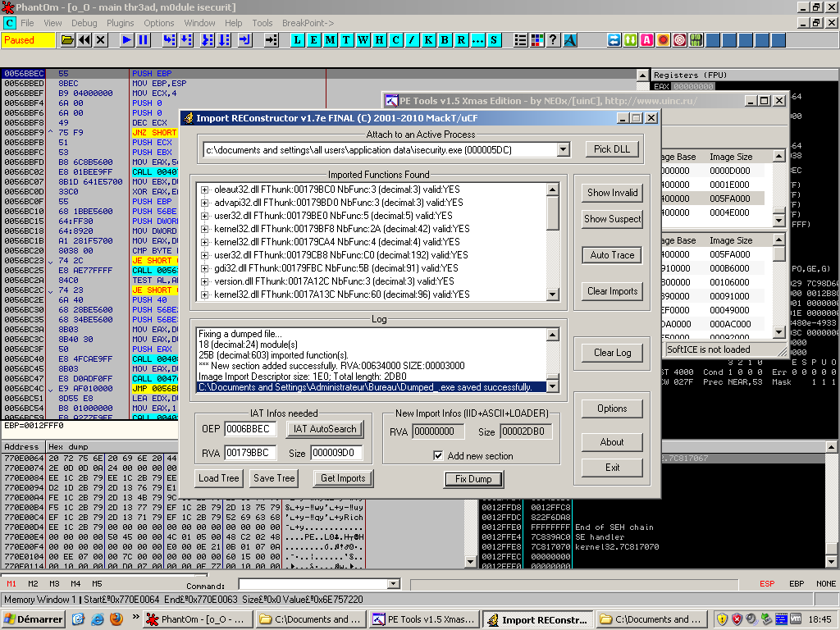Screen dimensions: 840x630
Task: Expand the advapi32.dll import node
Action: tap(204, 203)
